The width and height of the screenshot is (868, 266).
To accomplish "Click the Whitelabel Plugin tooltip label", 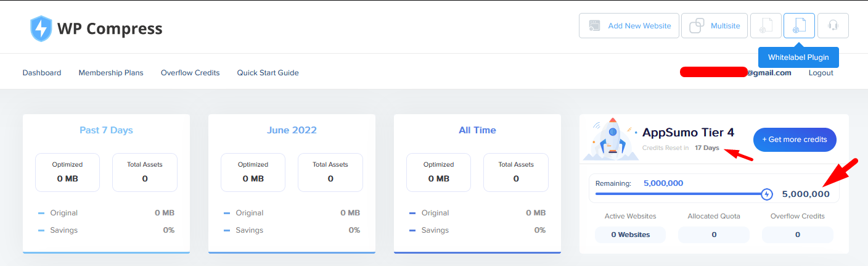I will point(798,57).
